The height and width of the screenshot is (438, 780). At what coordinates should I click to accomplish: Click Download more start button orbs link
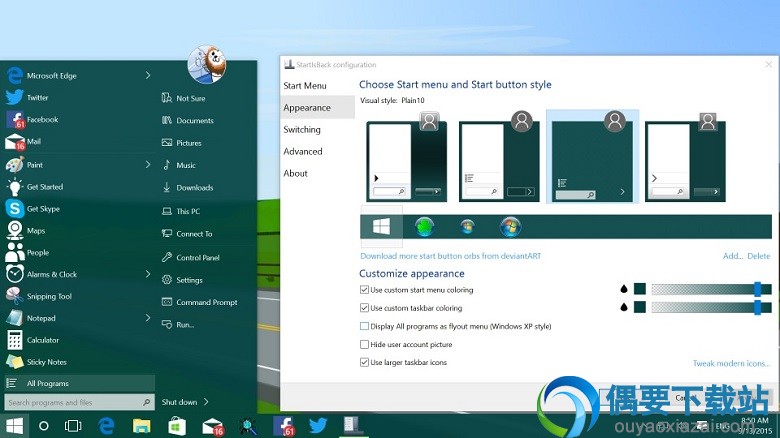[451, 256]
